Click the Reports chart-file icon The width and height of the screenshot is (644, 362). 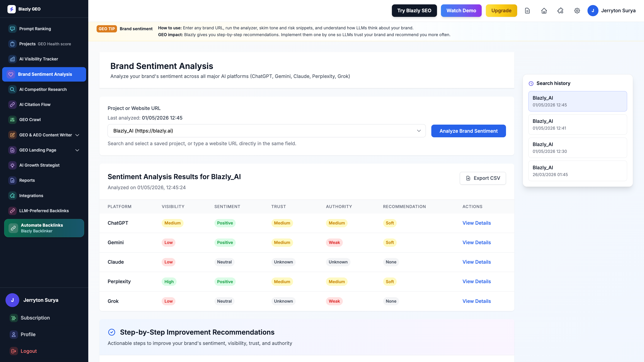[x=12, y=180]
